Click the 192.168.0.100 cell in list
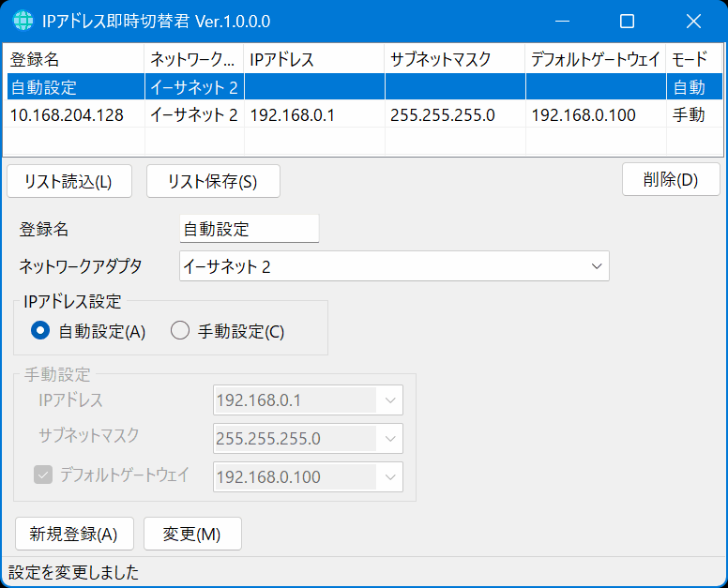This screenshot has height=588, width=728. (596, 114)
